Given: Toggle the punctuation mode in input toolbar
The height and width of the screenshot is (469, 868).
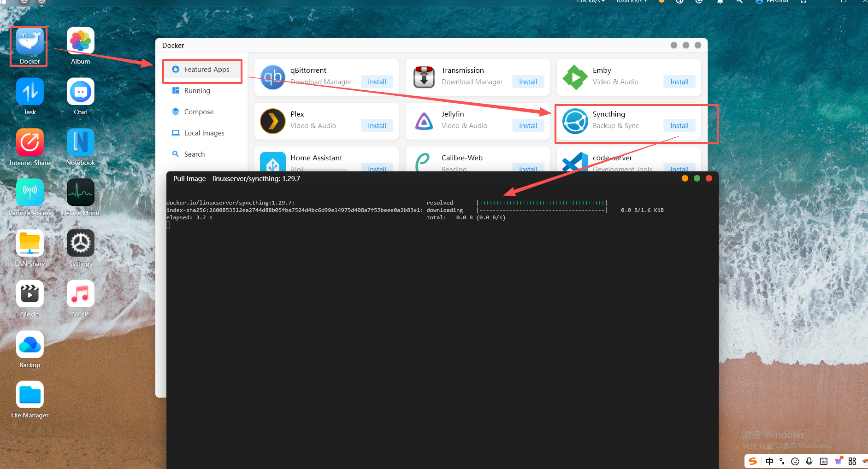Looking at the screenshot, I should pos(782,461).
